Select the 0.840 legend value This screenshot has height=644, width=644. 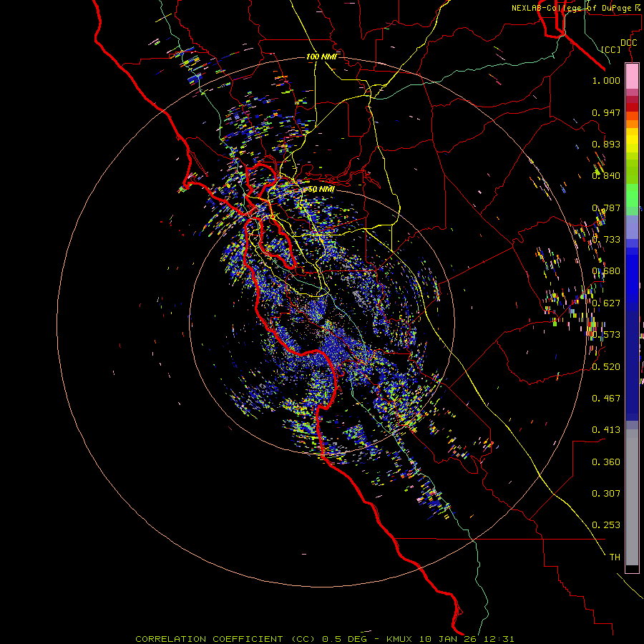click(606, 176)
